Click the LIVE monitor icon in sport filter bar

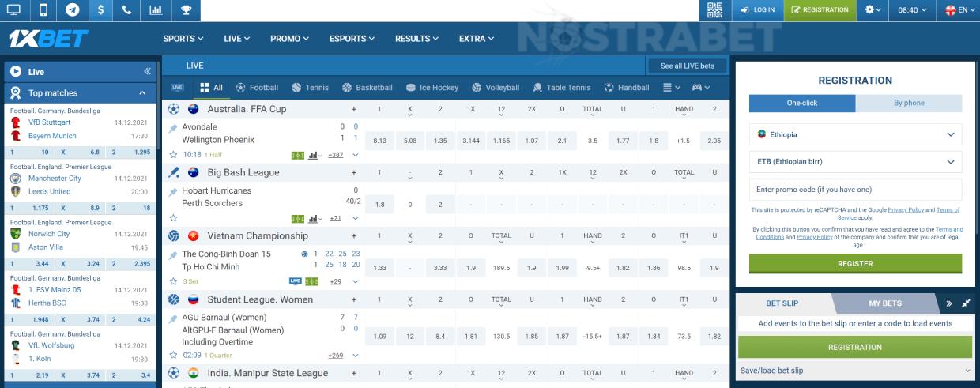(x=178, y=88)
